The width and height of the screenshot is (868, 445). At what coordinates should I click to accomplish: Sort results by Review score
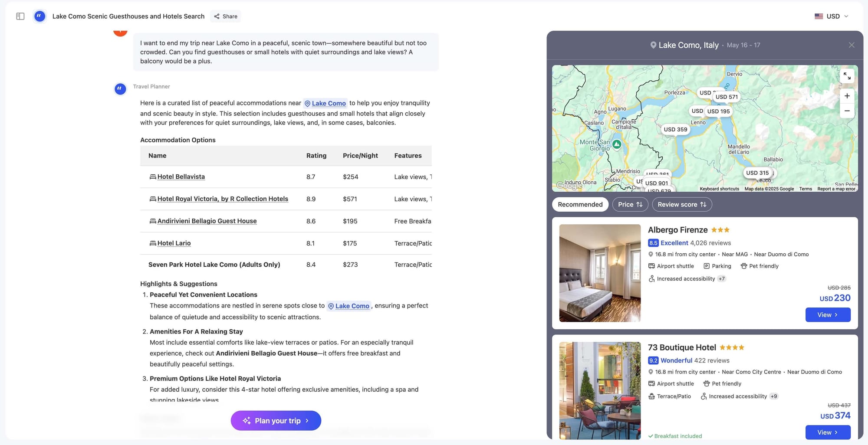click(681, 204)
